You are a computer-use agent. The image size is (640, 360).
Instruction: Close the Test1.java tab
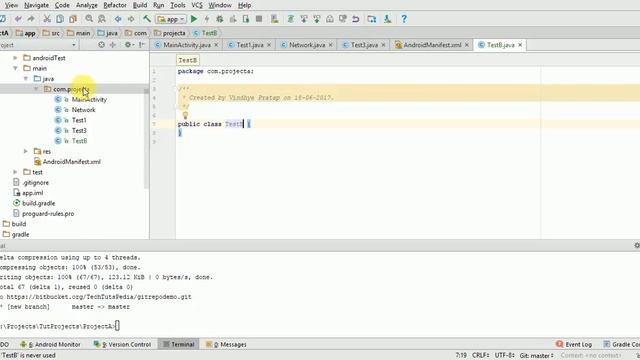(x=269, y=45)
